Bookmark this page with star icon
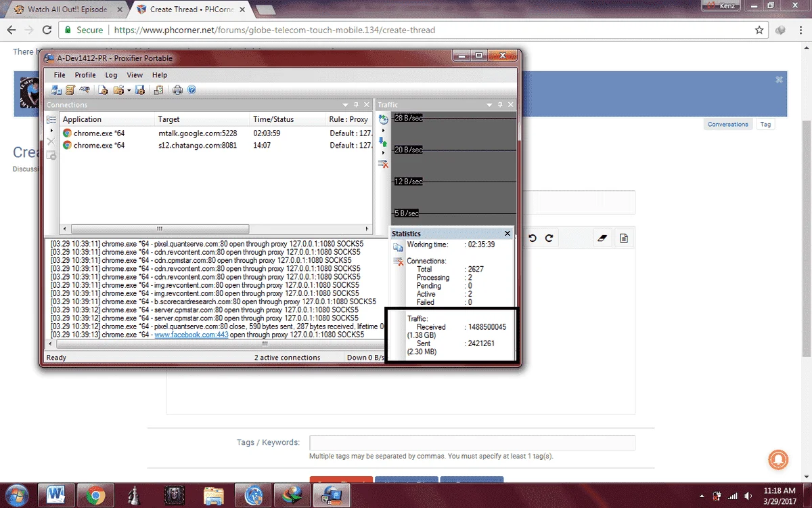 759,30
